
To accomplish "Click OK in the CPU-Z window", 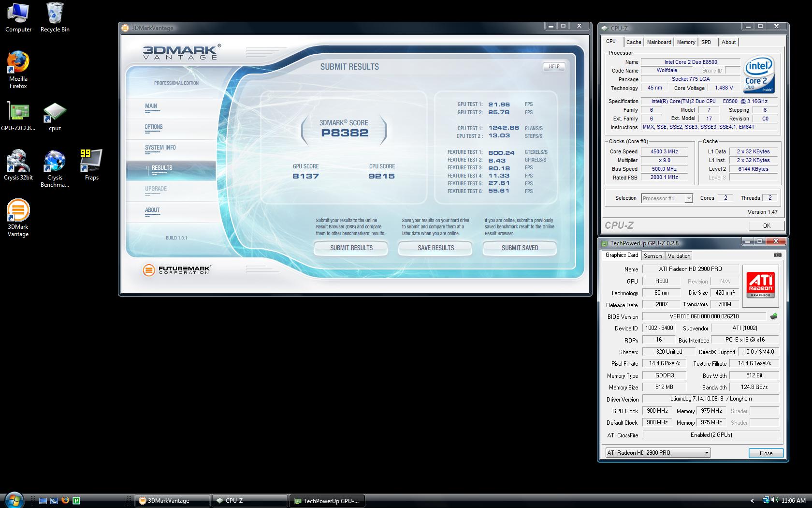I will click(767, 225).
